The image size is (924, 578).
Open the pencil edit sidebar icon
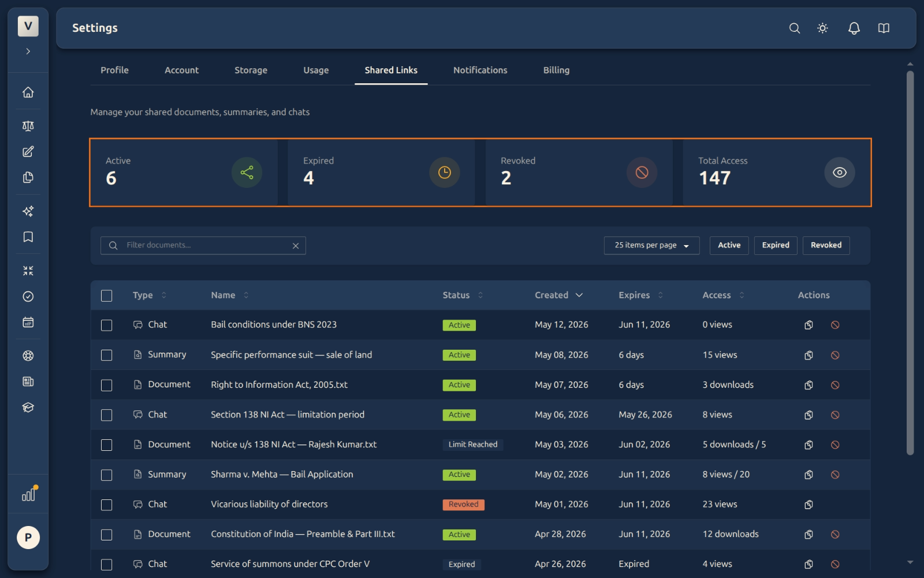28,151
